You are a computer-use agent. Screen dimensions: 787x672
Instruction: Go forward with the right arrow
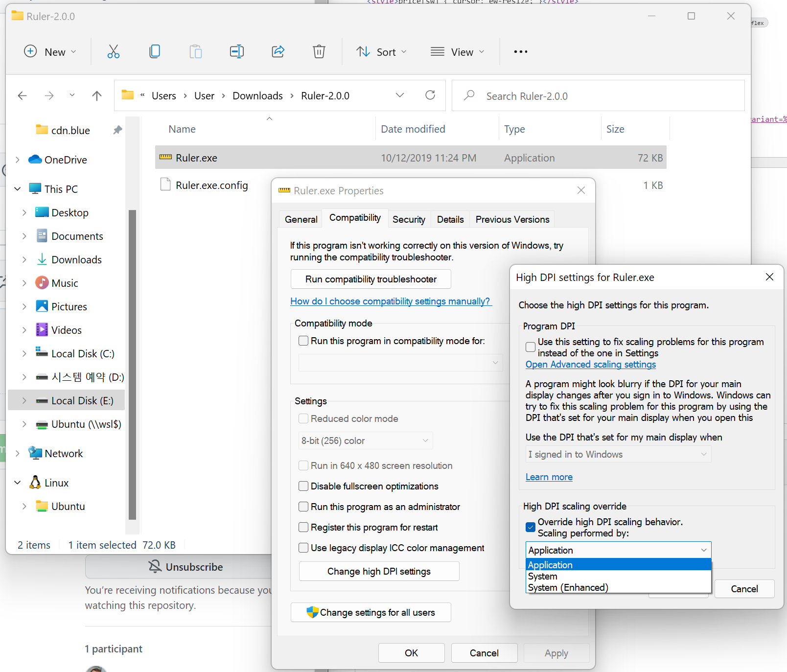coord(49,95)
